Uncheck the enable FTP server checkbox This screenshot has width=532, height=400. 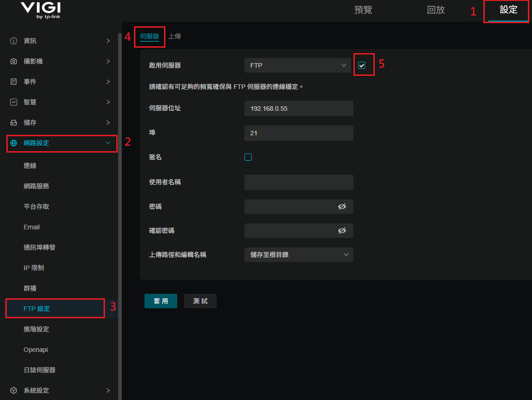362,65
